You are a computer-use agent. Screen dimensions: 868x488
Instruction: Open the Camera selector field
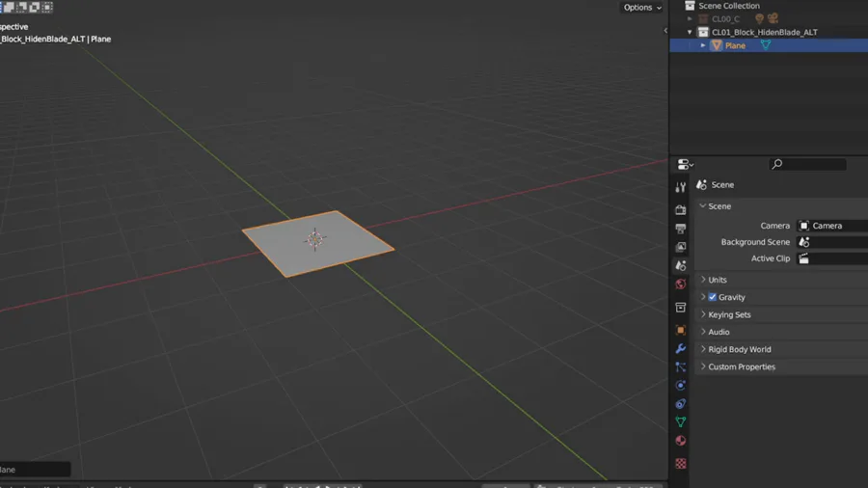832,226
